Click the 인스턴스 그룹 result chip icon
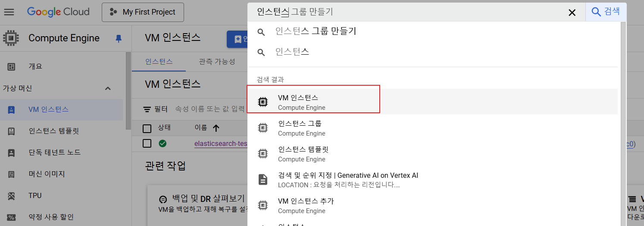Image resolution: width=644 pixels, height=226 pixels. coord(263,128)
